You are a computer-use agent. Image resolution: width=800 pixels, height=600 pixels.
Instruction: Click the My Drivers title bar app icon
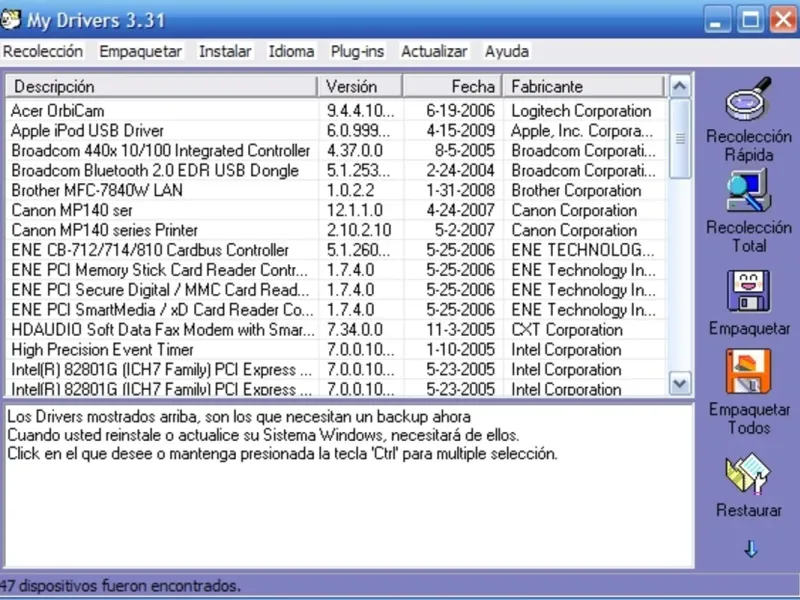10,20
